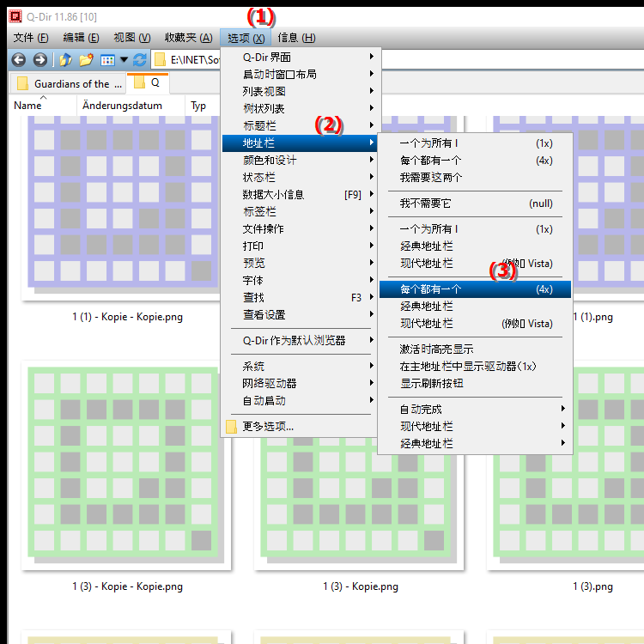Viewport: 644px width, 644px height.
Task: Open the 打印 submenu
Action: pos(301,246)
